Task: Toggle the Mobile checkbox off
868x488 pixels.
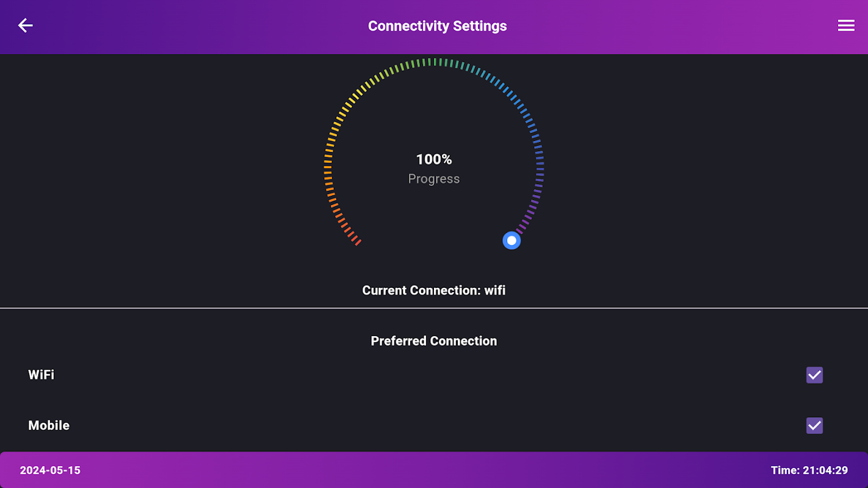Action: (x=814, y=425)
